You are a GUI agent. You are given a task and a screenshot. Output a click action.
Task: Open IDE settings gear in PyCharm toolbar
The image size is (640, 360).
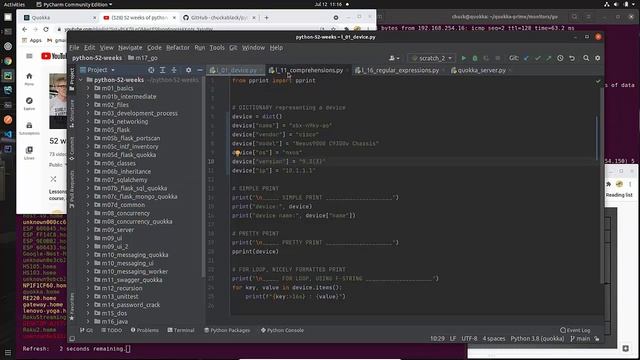coord(598,58)
